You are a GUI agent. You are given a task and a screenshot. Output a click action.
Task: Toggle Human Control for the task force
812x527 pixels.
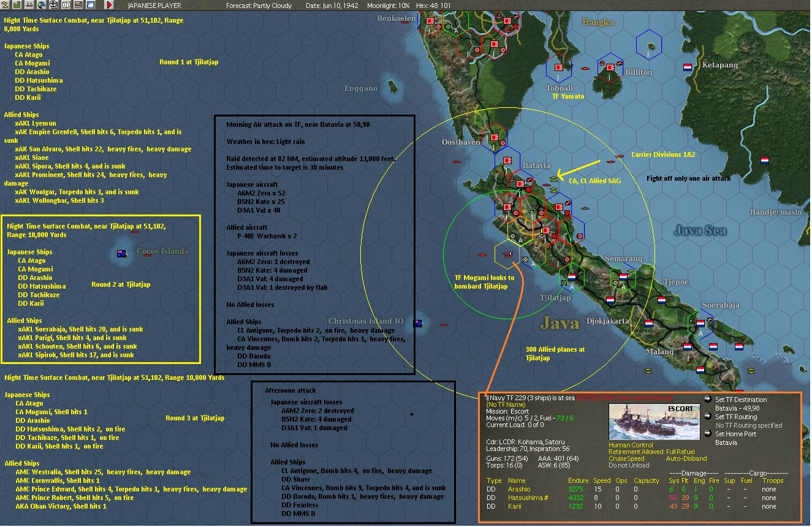point(629,445)
